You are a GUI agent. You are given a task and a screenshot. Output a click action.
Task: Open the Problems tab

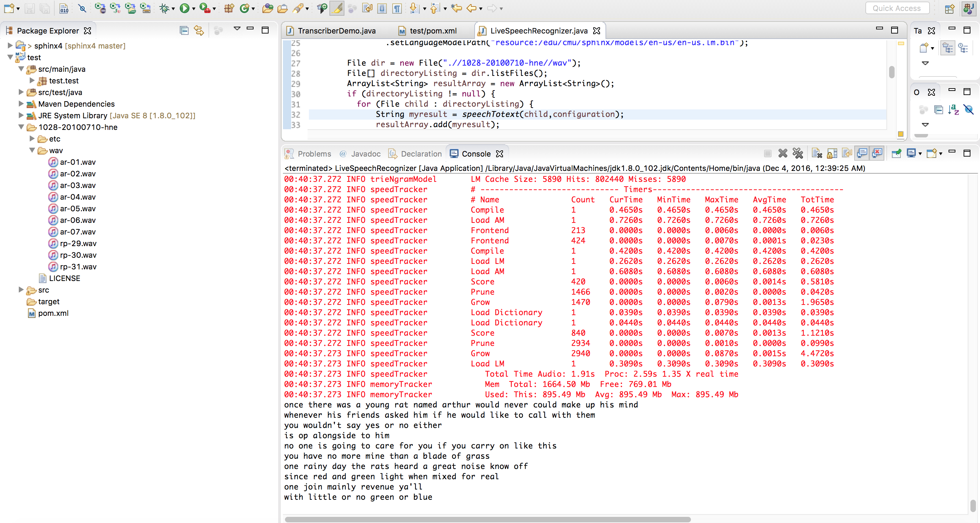[x=314, y=154]
